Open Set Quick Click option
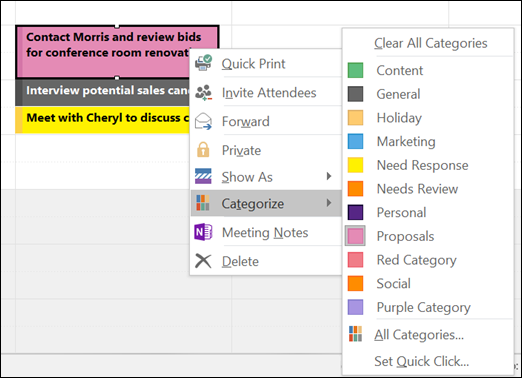The image size is (522, 378). click(422, 361)
